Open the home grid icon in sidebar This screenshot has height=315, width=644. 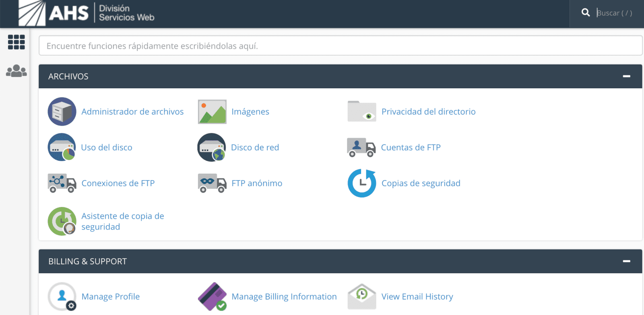[x=17, y=42]
